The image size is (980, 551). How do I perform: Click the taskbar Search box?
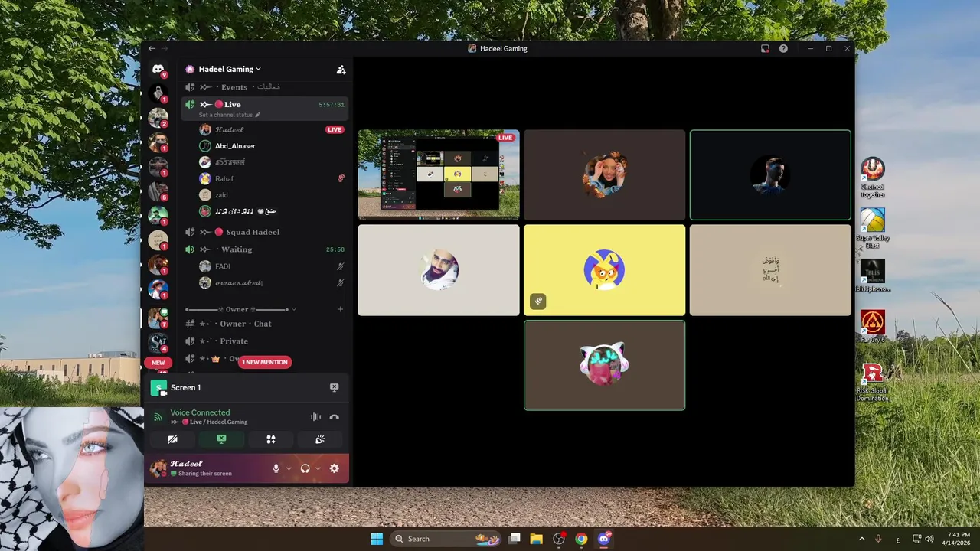point(444,539)
